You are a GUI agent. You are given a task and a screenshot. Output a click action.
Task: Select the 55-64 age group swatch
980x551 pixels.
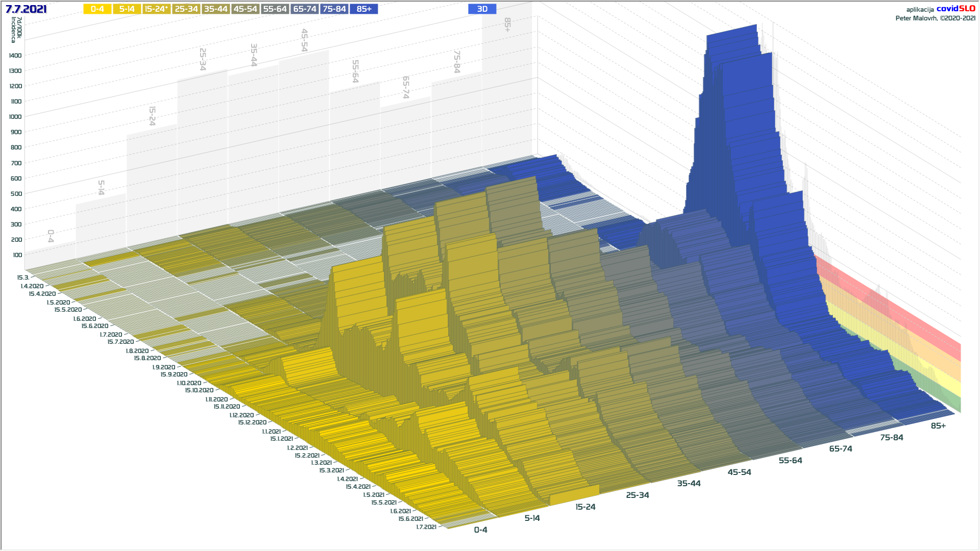(x=275, y=9)
